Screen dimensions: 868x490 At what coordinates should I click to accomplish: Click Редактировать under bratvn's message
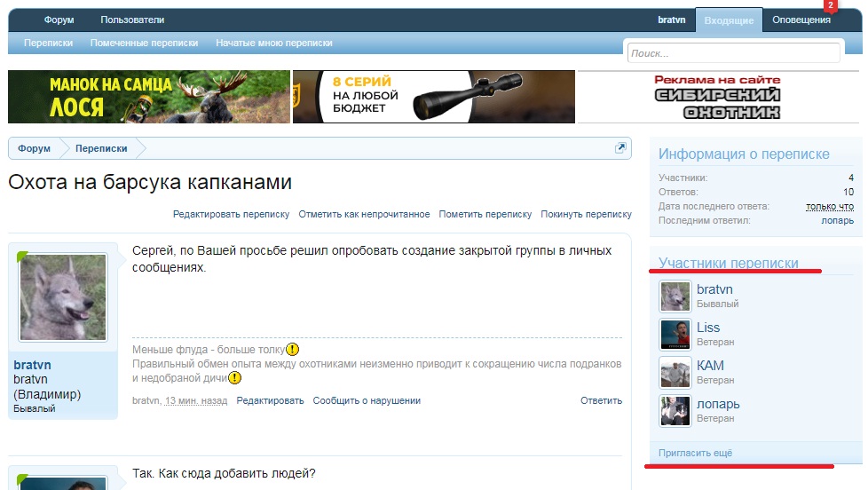pyautogui.click(x=270, y=401)
